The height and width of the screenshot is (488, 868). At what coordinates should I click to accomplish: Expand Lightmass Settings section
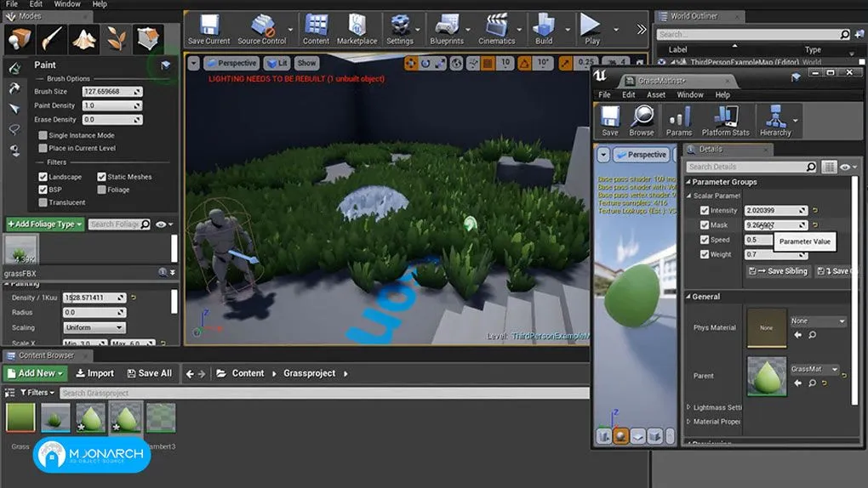click(x=688, y=407)
